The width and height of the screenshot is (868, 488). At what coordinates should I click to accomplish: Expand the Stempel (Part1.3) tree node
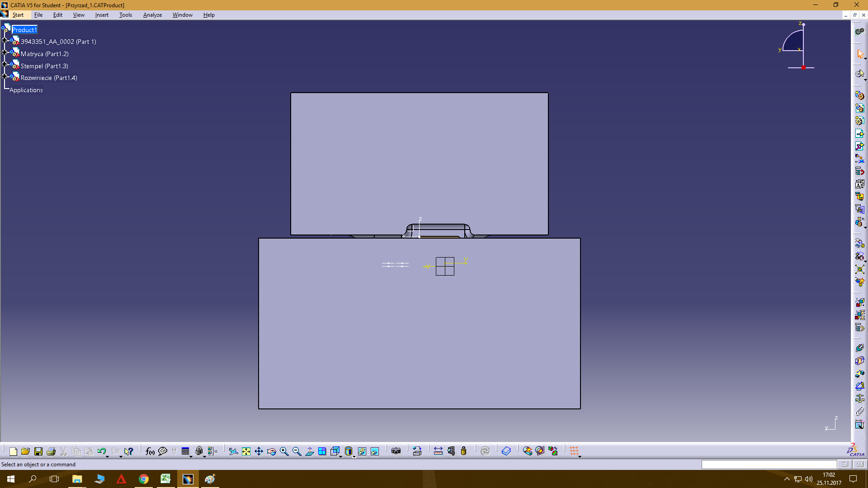tap(5, 65)
